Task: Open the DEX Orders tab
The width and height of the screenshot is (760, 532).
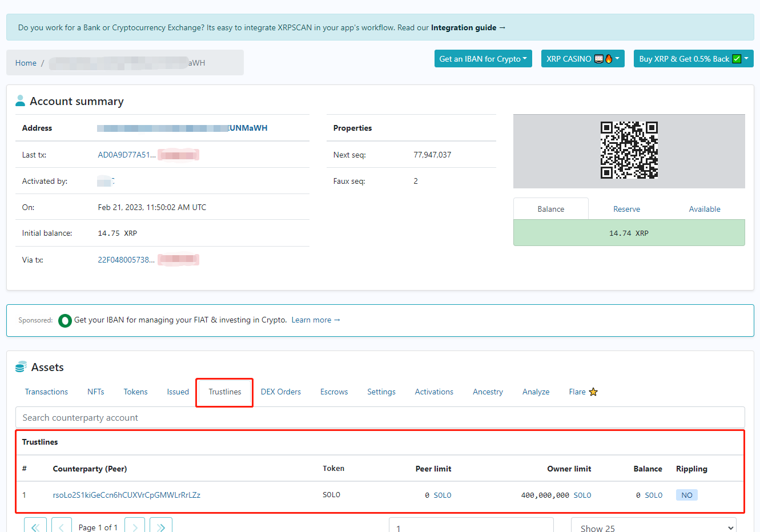Action: [x=280, y=392]
